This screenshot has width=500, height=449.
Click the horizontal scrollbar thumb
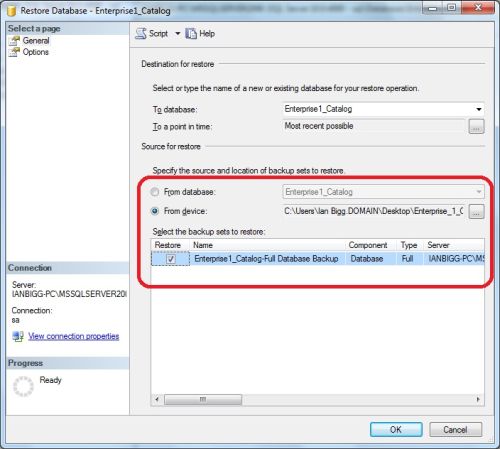tap(203, 399)
